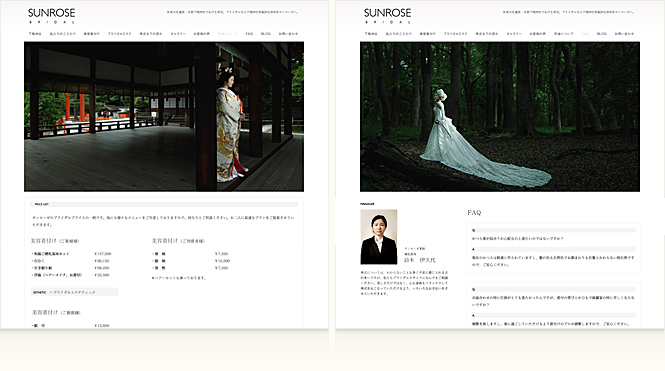Open BLOG in the price list page menu
The width and height of the screenshot is (665, 371).
[x=265, y=33]
